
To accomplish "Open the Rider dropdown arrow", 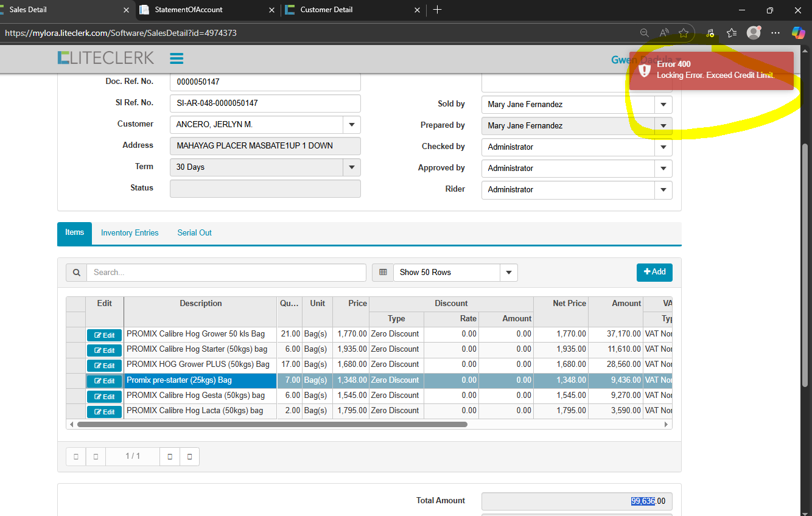I will pyautogui.click(x=663, y=190).
